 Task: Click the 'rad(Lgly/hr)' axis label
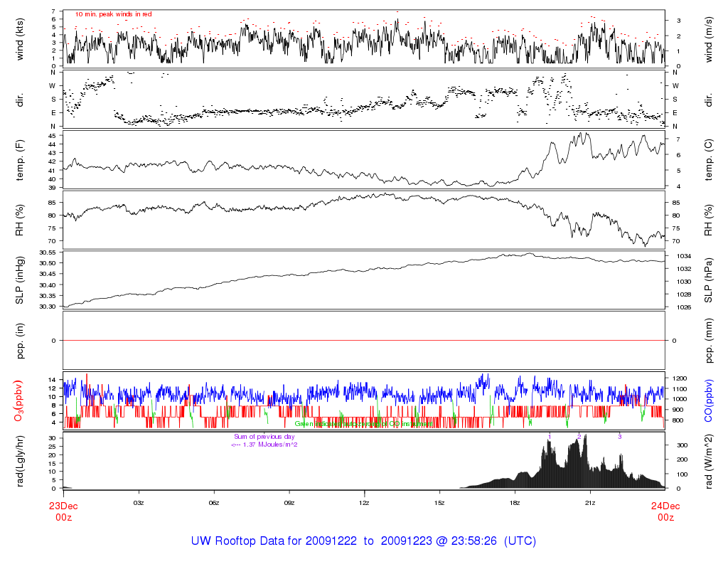click(20, 461)
